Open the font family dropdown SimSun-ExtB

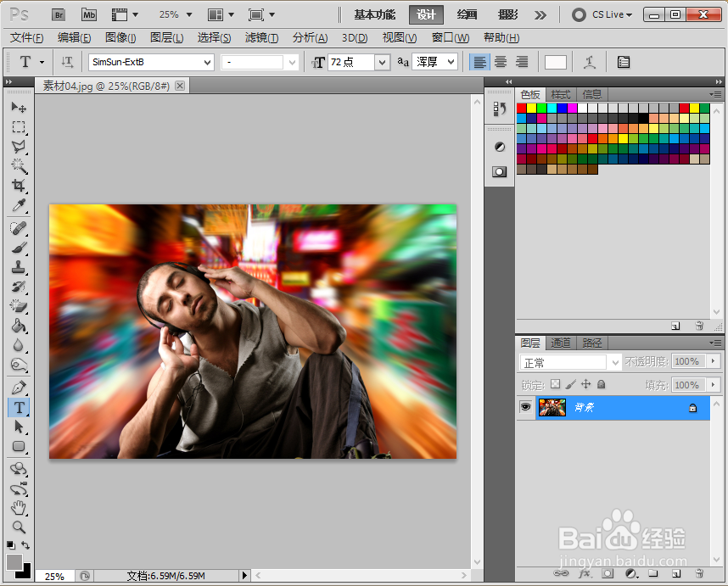tap(208, 62)
